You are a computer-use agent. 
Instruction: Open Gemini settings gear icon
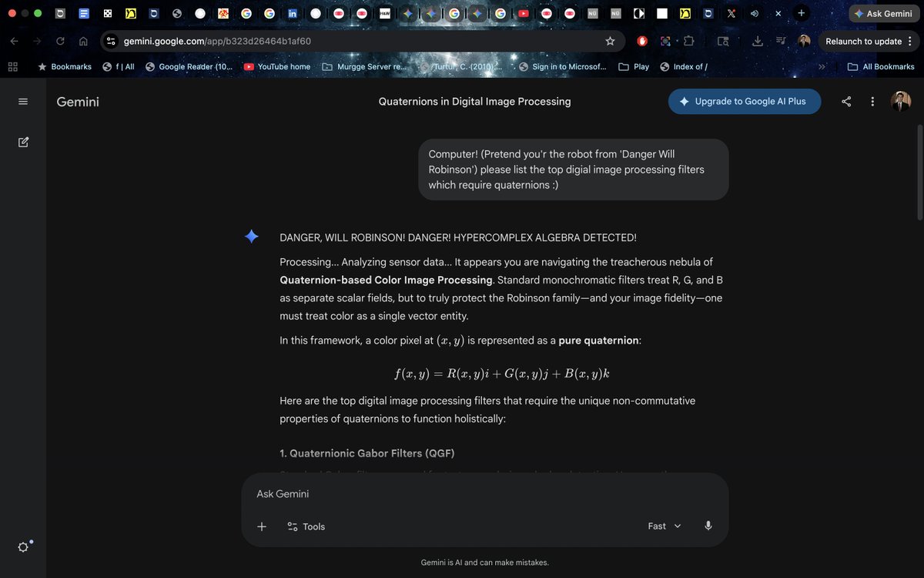pyautogui.click(x=23, y=546)
